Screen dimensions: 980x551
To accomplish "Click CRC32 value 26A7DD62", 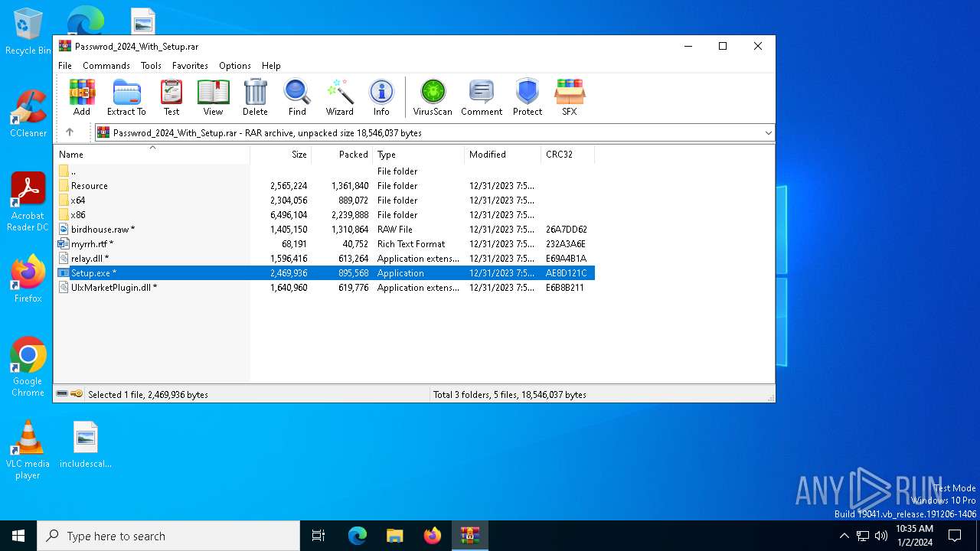I will click(x=567, y=230).
